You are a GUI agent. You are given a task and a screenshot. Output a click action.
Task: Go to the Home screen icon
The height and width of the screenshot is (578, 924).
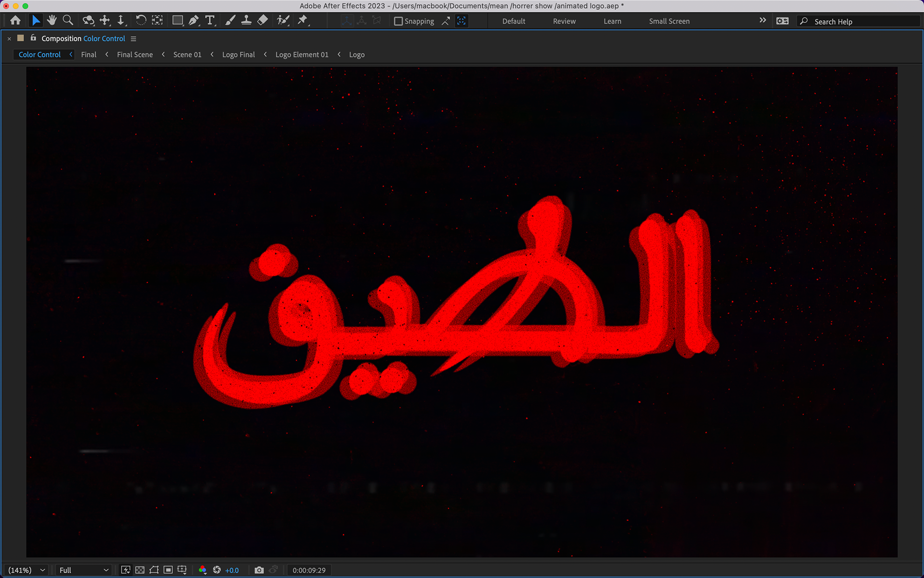pyautogui.click(x=15, y=20)
